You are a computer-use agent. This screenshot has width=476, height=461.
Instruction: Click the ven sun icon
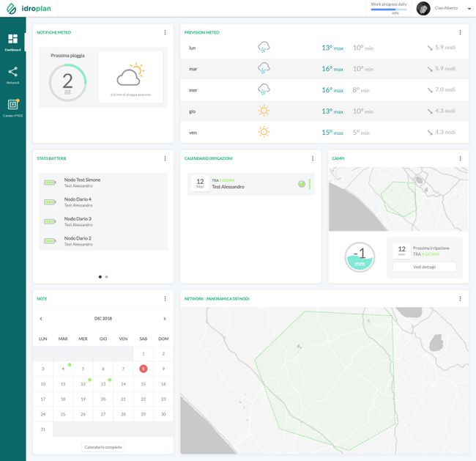264,132
